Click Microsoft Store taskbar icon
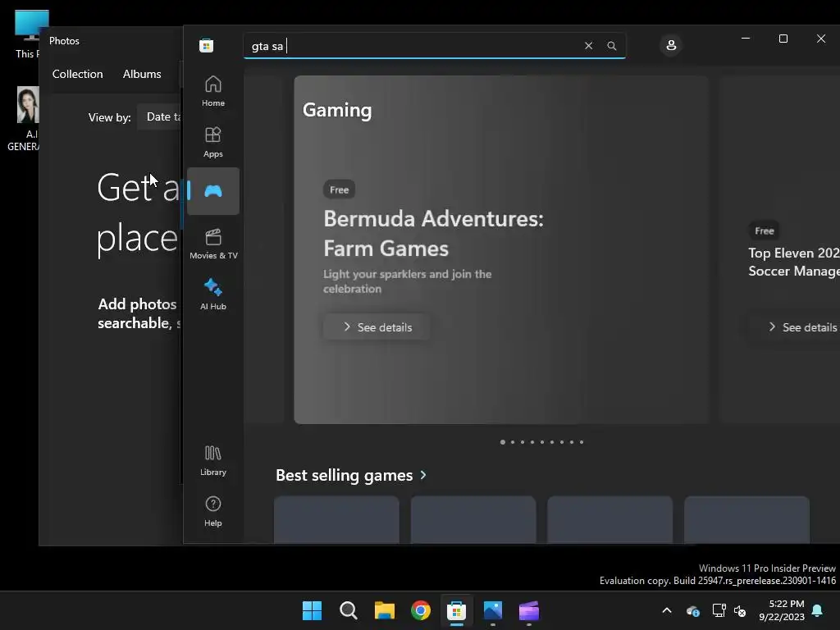Viewport: 840px width, 630px height. (x=456, y=610)
